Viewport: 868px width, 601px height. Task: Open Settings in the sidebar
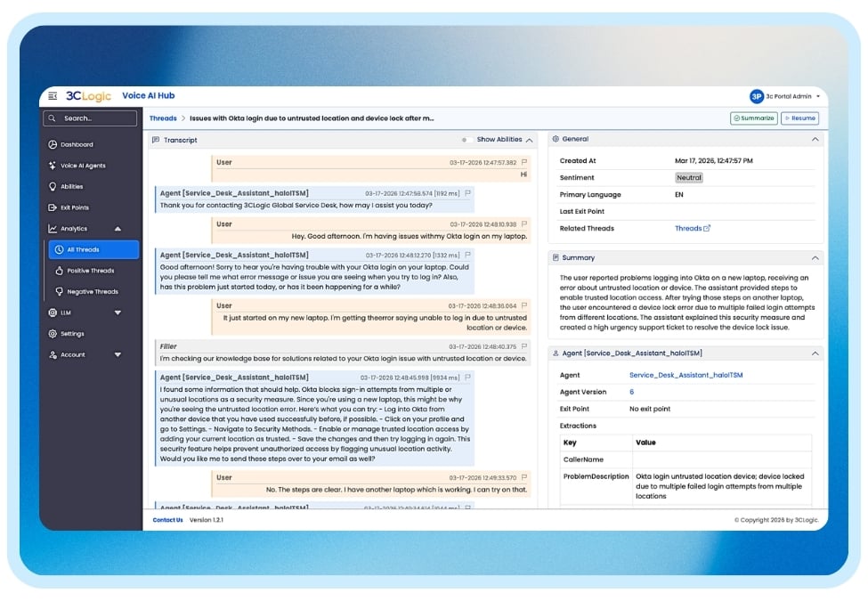73,333
